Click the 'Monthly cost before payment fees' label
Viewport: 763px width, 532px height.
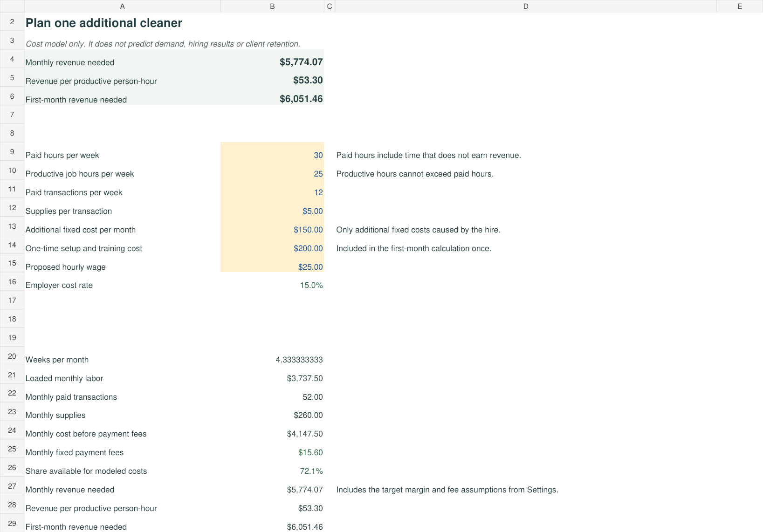click(86, 434)
